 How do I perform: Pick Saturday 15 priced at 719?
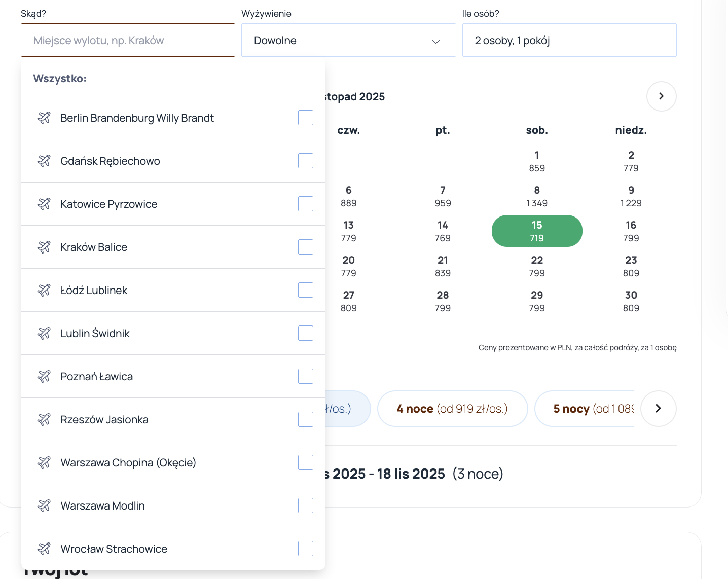click(x=537, y=231)
